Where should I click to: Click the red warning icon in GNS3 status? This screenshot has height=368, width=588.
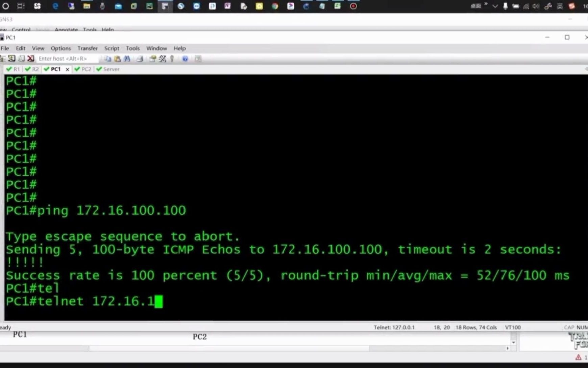pyautogui.click(x=578, y=357)
